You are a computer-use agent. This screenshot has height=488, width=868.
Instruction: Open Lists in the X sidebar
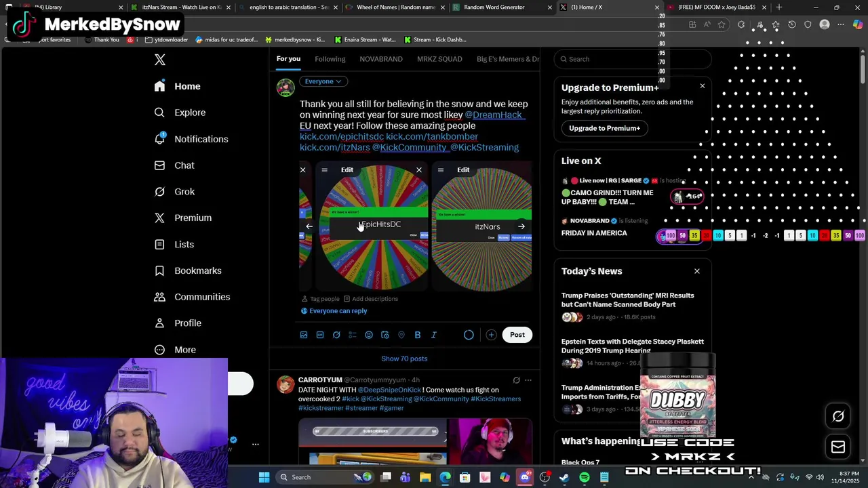point(174,244)
